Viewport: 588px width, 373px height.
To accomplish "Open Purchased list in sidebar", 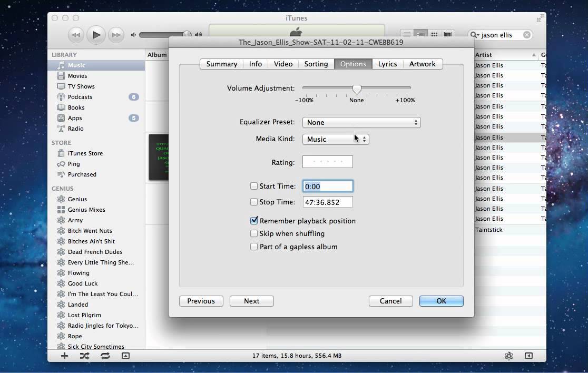I will [x=96, y=174].
